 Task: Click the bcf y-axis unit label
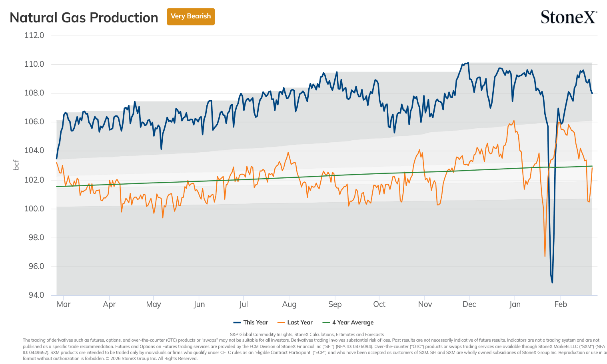[x=16, y=165]
